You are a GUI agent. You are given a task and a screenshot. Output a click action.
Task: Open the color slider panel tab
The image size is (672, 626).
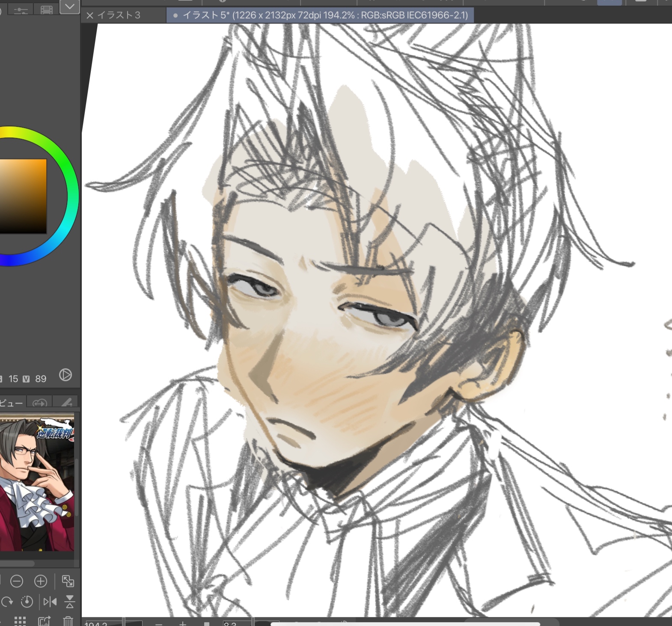[x=21, y=10]
